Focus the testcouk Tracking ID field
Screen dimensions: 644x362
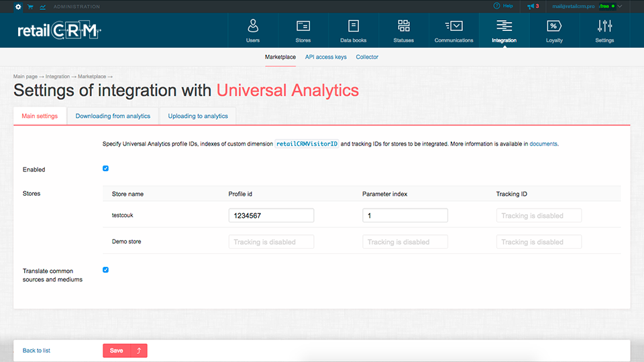tap(539, 215)
